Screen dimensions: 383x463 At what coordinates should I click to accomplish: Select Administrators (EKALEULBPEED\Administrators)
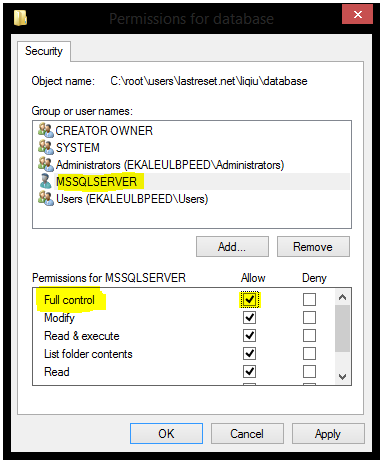(x=170, y=165)
